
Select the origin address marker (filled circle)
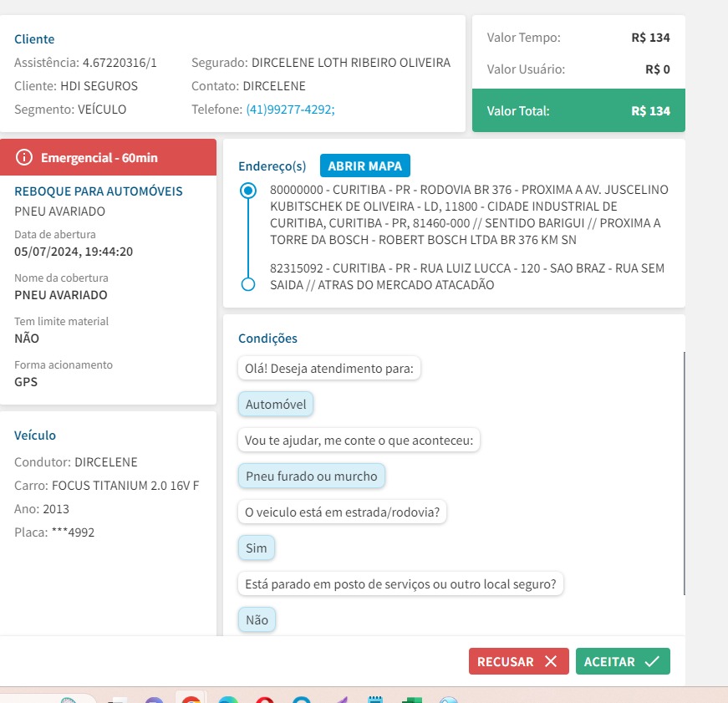pyautogui.click(x=248, y=191)
